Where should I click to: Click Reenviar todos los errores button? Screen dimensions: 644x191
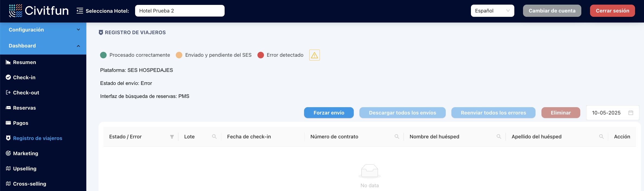coord(493,113)
